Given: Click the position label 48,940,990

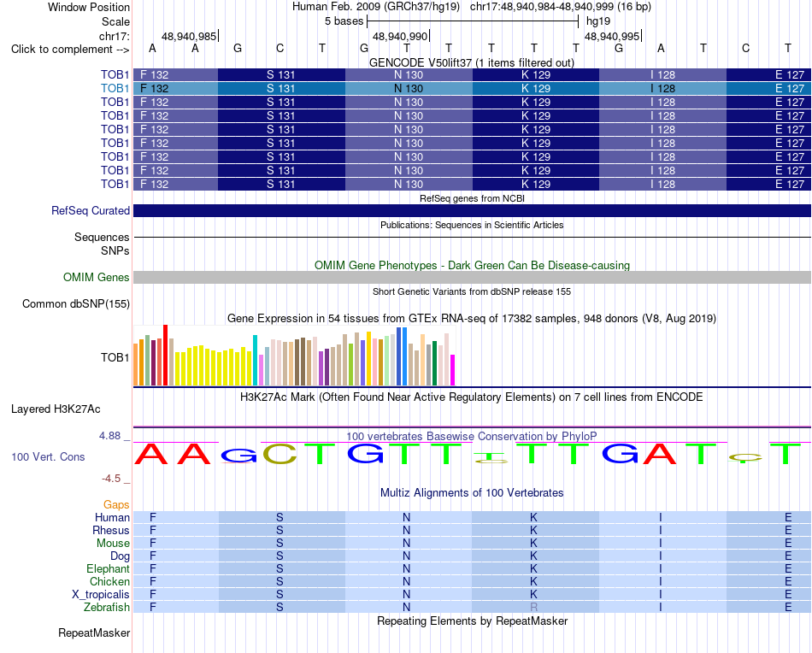Looking at the screenshot, I should [400, 36].
